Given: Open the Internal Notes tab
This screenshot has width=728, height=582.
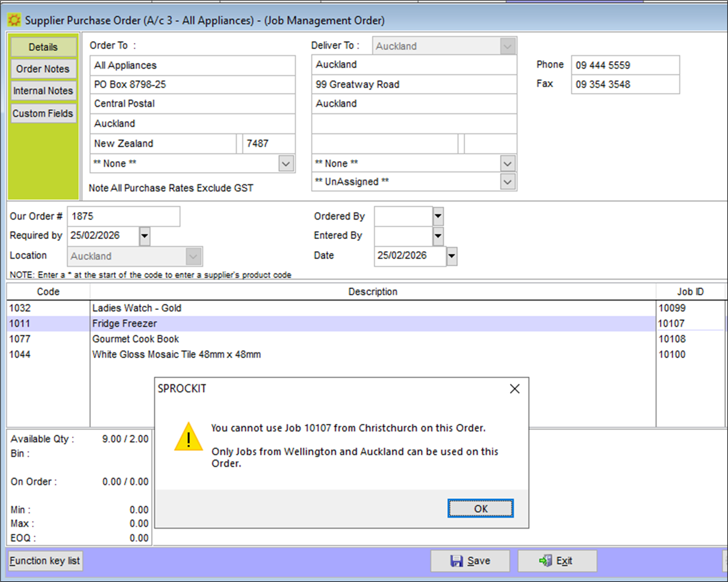Looking at the screenshot, I should [x=44, y=91].
